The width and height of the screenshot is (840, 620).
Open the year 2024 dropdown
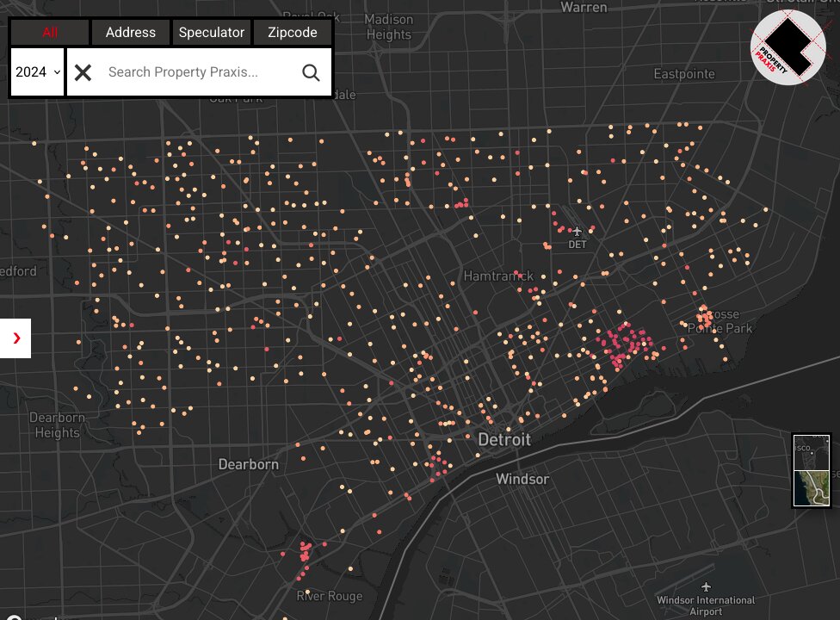point(38,72)
